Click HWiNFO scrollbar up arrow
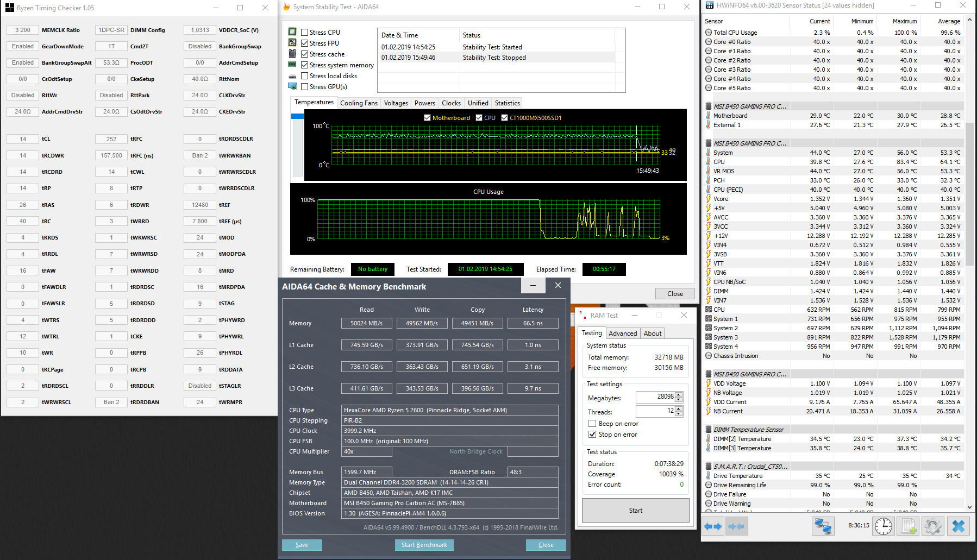The image size is (977, 560). [970, 20]
